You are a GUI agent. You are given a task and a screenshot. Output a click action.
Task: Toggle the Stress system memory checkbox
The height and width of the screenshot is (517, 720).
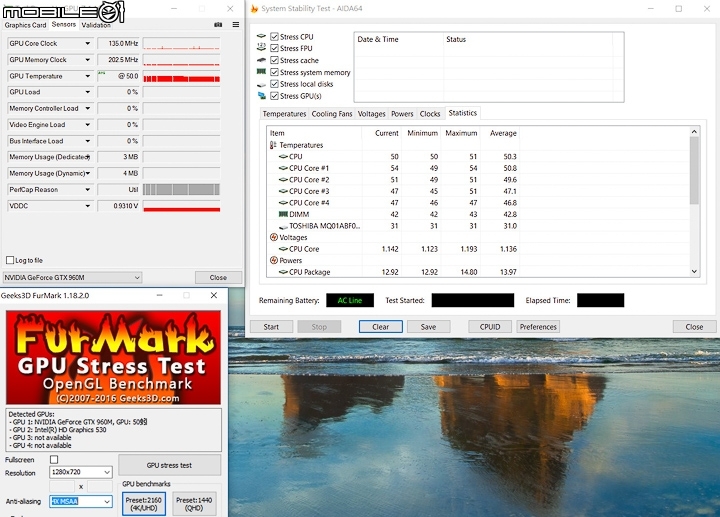pos(275,72)
